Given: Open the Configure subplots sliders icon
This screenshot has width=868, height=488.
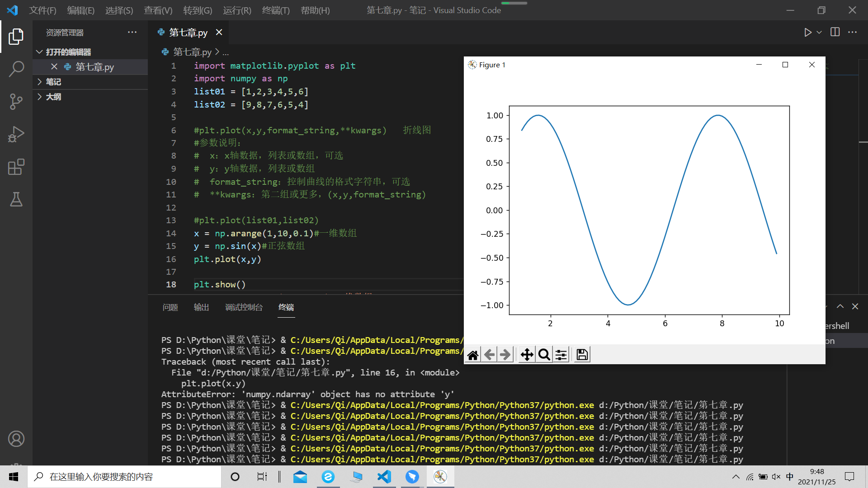Looking at the screenshot, I should [x=561, y=355].
